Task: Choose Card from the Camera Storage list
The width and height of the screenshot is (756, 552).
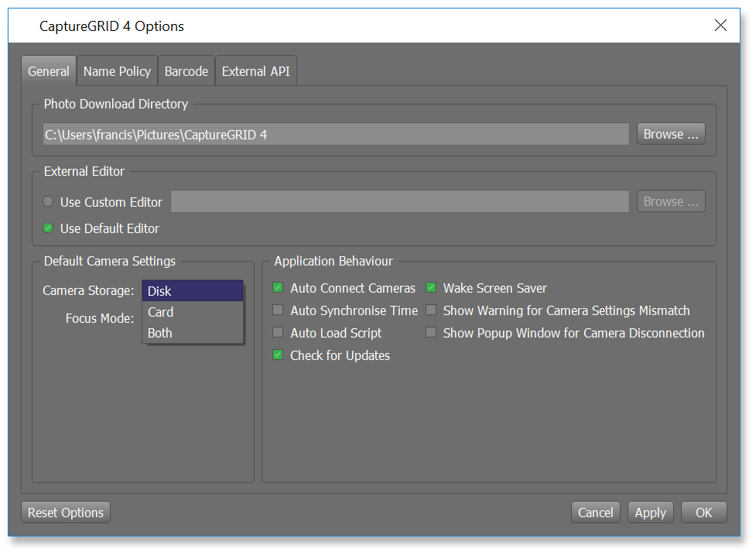Action: (x=192, y=312)
